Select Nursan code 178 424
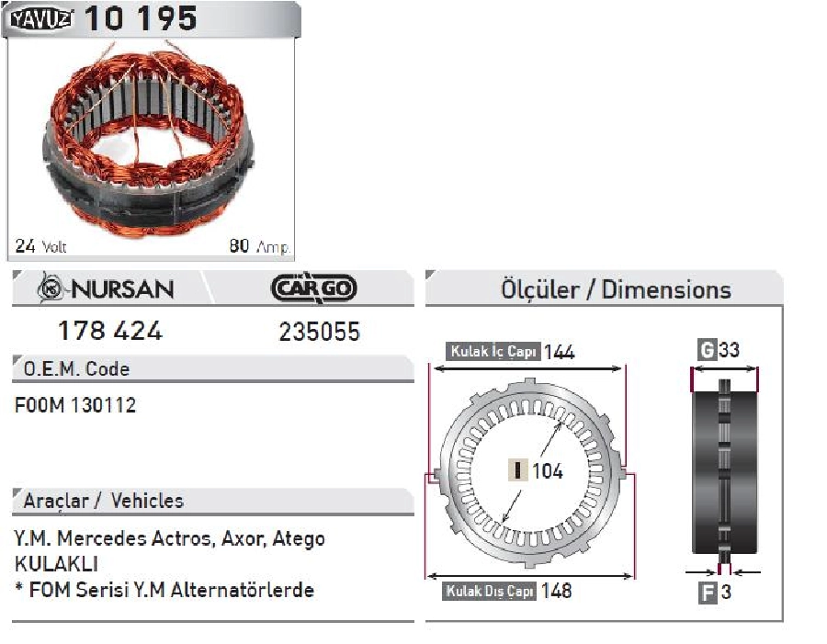The height and width of the screenshot is (644, 827). click(110, 332)
